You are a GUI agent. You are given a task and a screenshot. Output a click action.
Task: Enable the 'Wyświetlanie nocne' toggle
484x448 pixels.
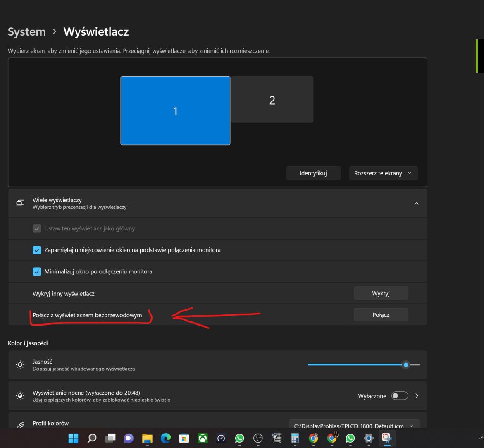tap(400, 396)
